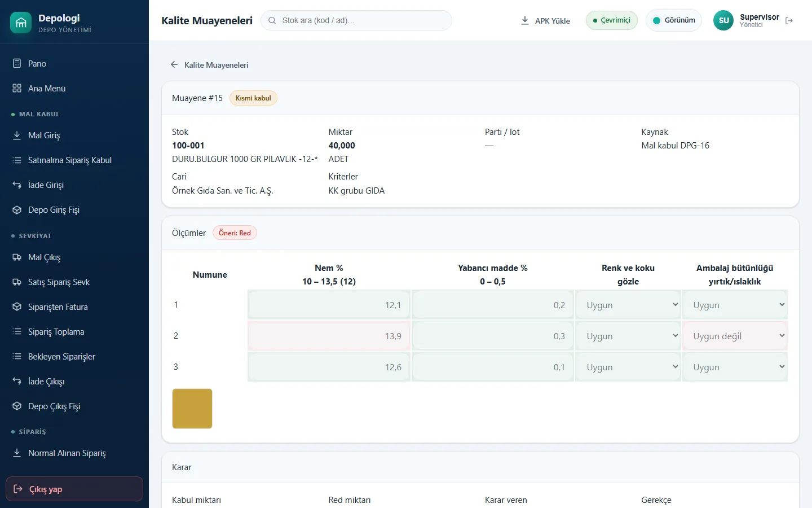812x508 pixels.
Task: Click the Pano sidebar icon
Action: pos(17,63)
